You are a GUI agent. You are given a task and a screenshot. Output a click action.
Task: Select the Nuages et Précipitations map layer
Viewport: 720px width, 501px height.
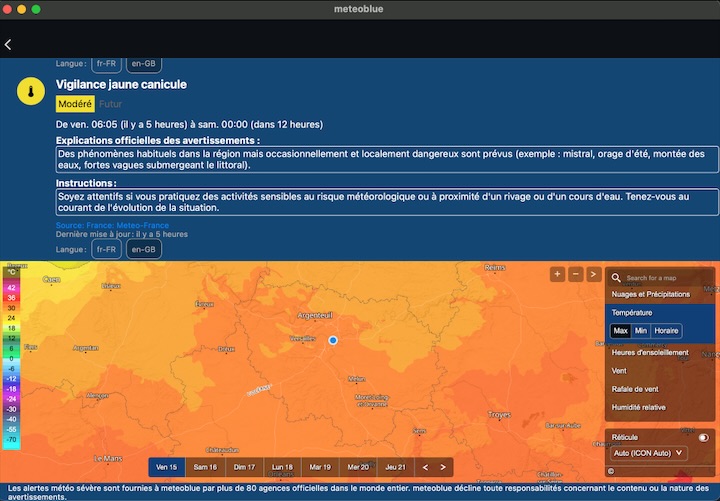651,294
